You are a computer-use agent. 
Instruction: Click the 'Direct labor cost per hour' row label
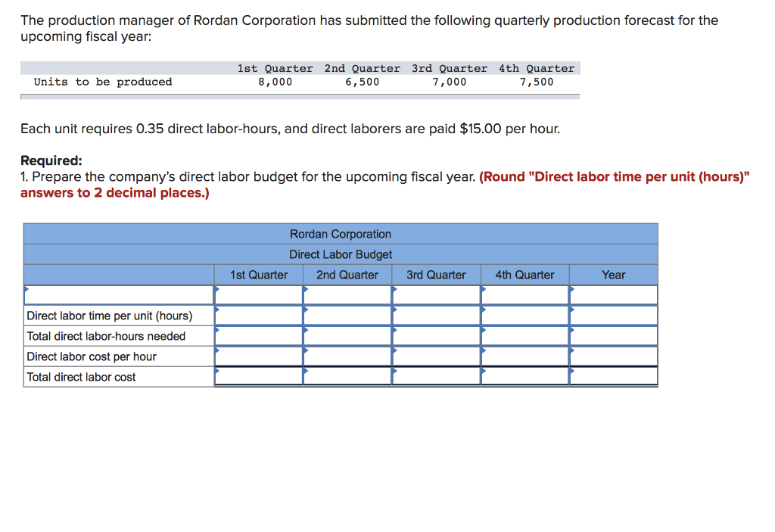tap(92, 356)
